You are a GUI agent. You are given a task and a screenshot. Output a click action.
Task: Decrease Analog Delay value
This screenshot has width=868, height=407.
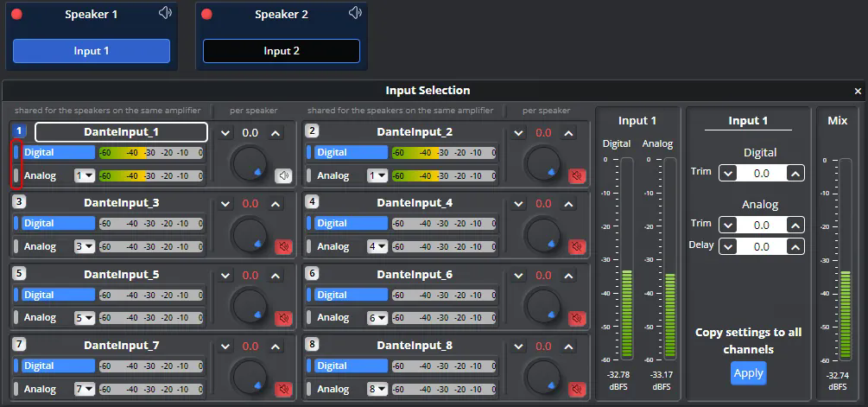728,246
